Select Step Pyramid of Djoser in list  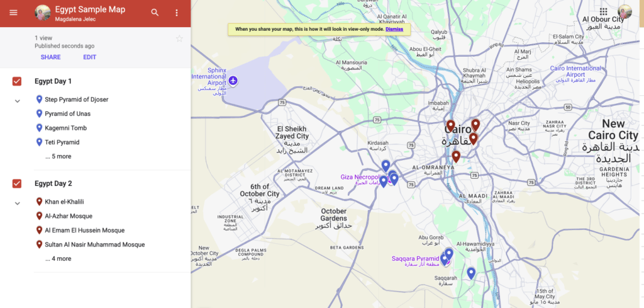pyautogui.click(x=76, y=100)
